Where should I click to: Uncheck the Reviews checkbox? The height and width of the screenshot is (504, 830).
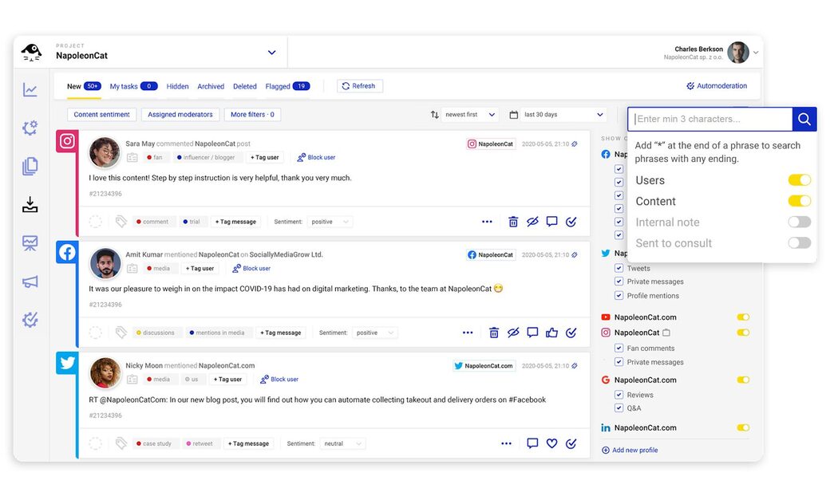point(619,395)
